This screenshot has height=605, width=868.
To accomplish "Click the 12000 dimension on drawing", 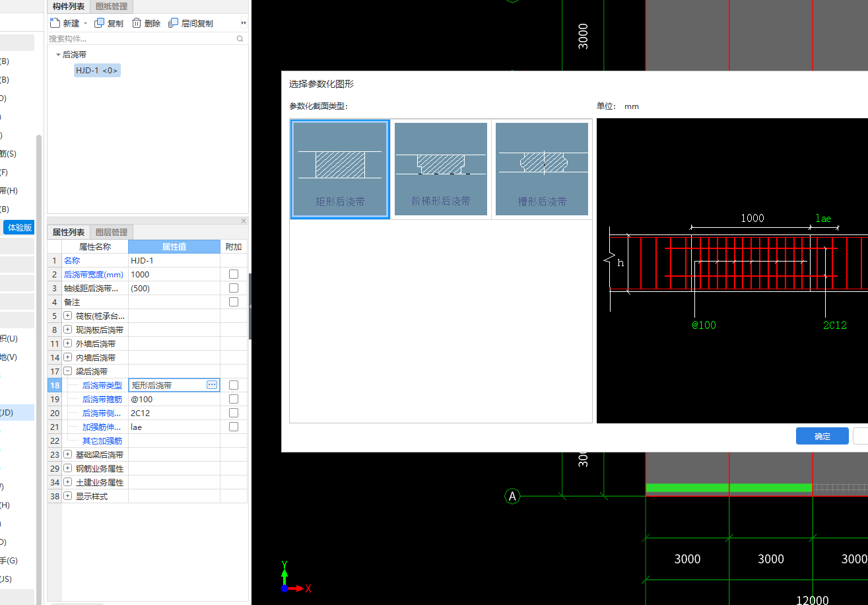I will coord(812,600).
